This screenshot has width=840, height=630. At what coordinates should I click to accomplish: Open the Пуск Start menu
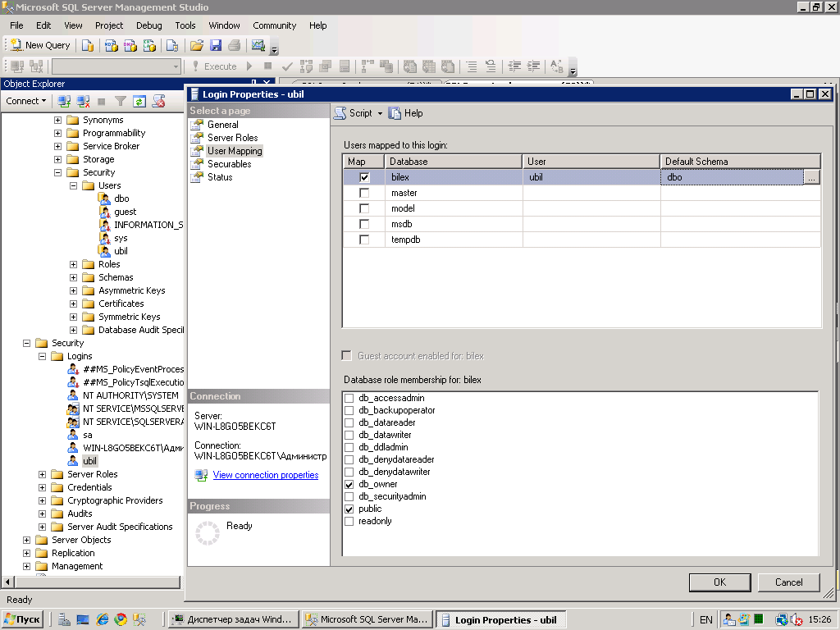22,620
